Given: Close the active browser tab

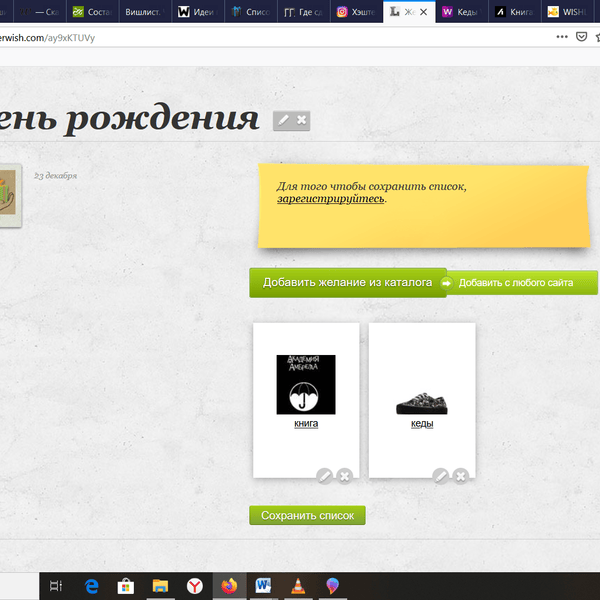Looking at the screenshot, I should pyautogui.click(x=424, y=12).
